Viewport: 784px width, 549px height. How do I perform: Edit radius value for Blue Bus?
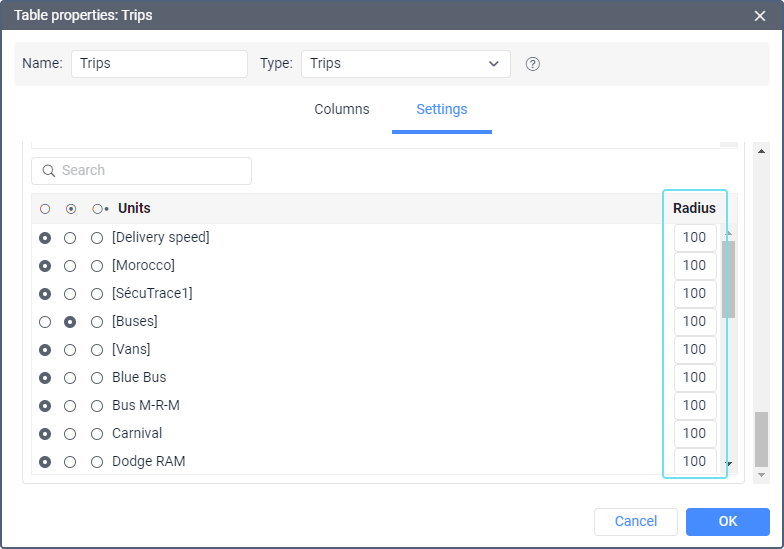point(695,378)
